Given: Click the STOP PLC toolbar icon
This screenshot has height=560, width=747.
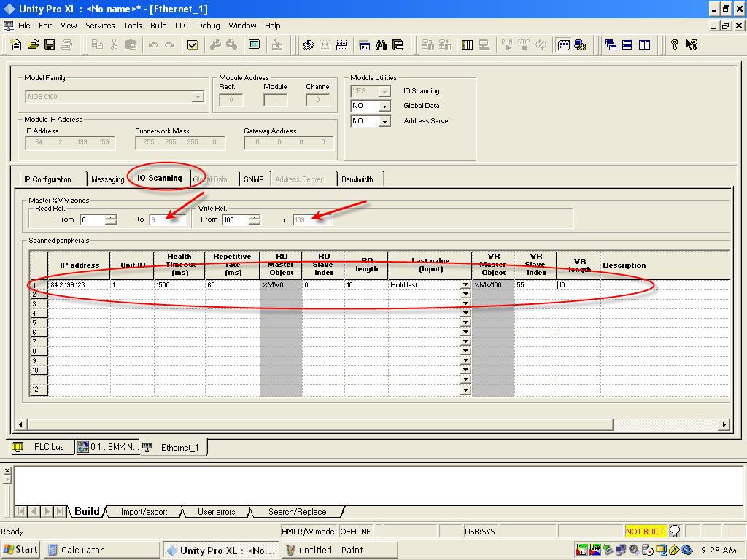Looking at the screenshot, I should (x=524, y=44).
